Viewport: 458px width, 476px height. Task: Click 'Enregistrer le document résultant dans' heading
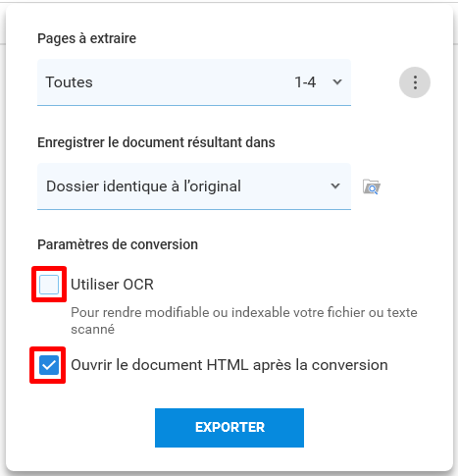[156, 142]
